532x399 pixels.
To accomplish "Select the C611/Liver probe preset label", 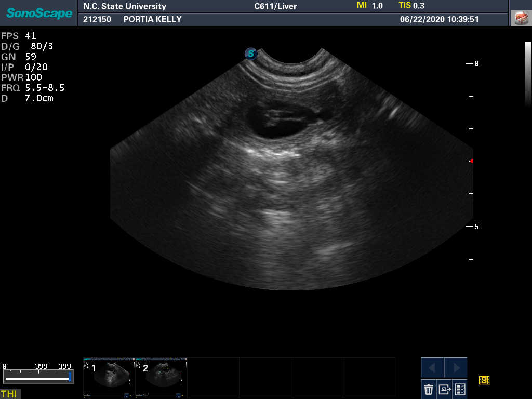I will click(275, 6).
